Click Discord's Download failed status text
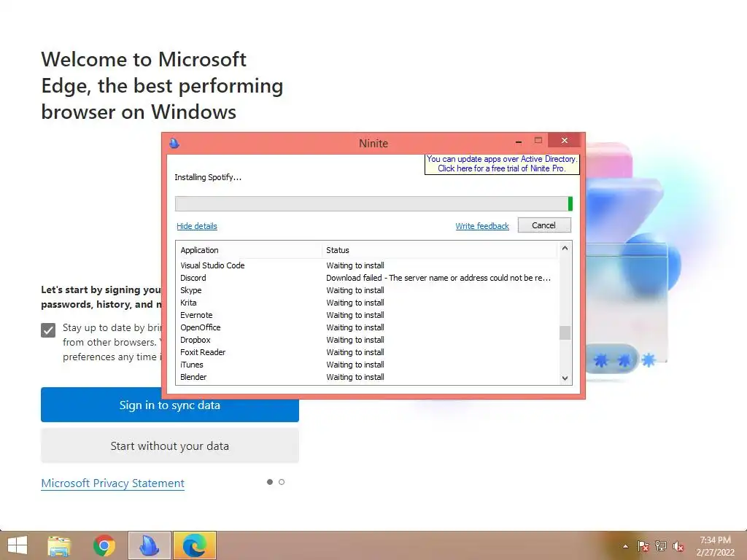The height and width of the screenshot is (560, 747). click(438, 278)
